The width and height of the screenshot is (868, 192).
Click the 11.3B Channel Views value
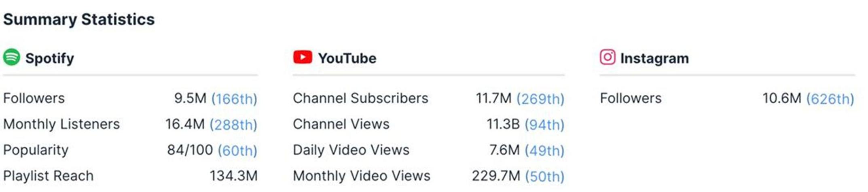(x=503, y=124)
